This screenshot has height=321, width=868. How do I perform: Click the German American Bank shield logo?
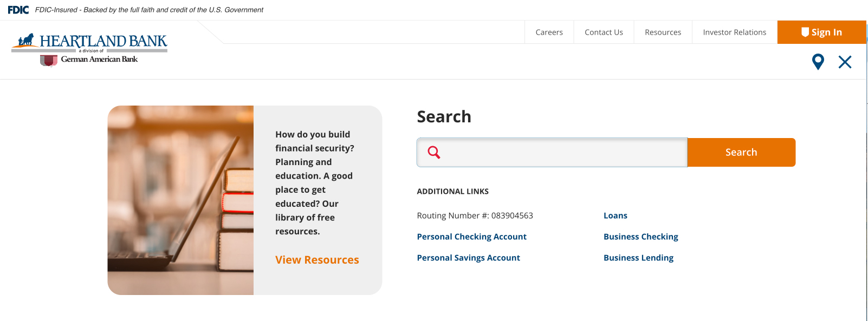[x=49, y=60]
